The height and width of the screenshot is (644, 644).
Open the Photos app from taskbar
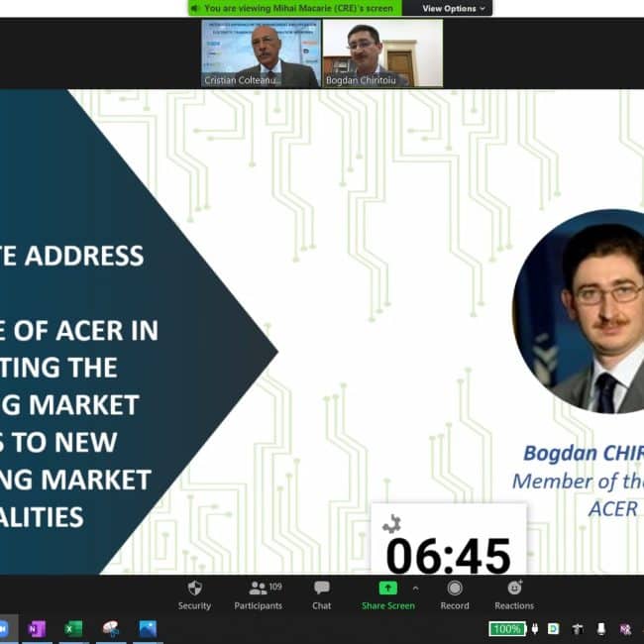(148, 629)
